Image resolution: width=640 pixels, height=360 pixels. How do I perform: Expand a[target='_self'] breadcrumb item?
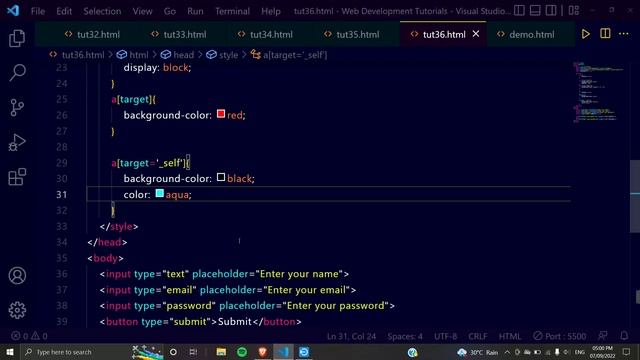pos(295,55)
